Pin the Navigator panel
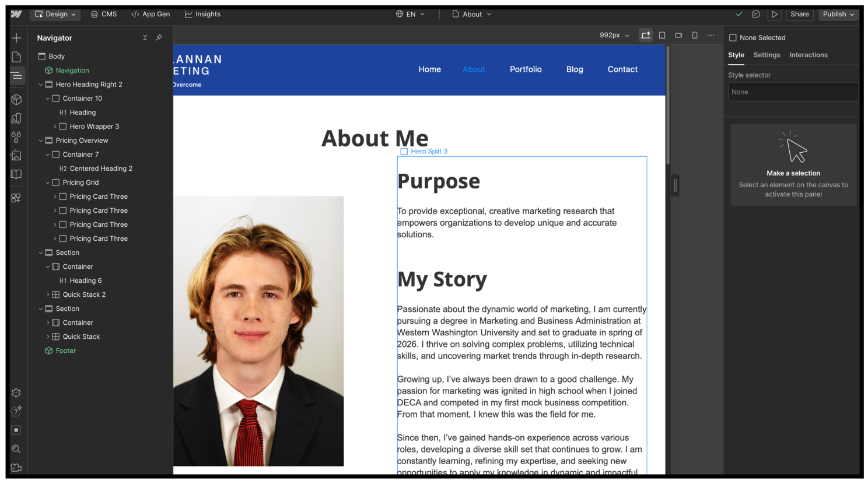 pos(159,37)
